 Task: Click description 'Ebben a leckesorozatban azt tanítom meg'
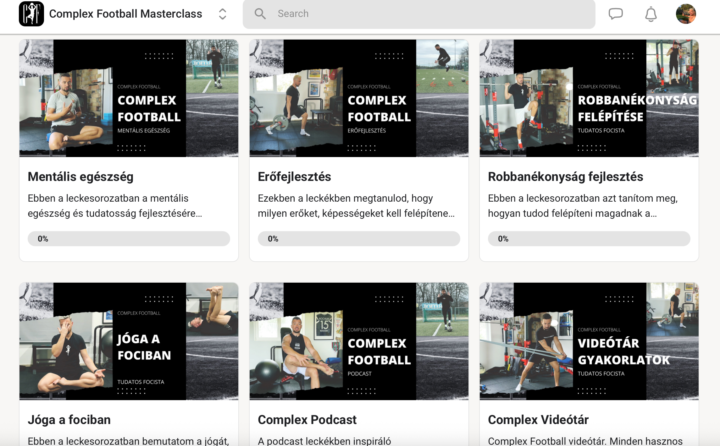(582, 198)
